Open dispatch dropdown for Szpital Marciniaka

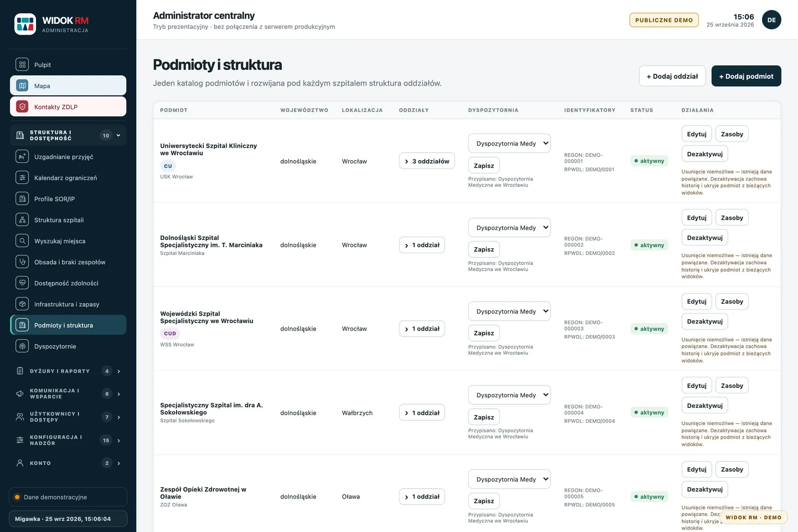tap(509, 228)
